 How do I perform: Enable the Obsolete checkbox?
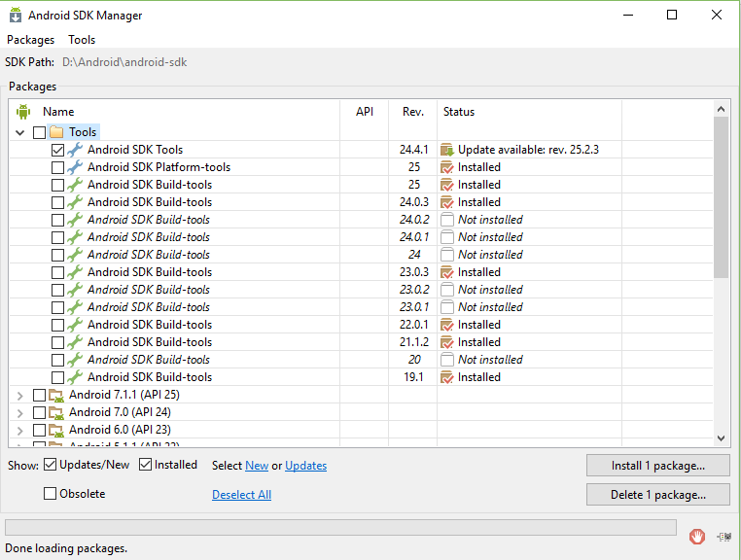(x=51, y=494)
